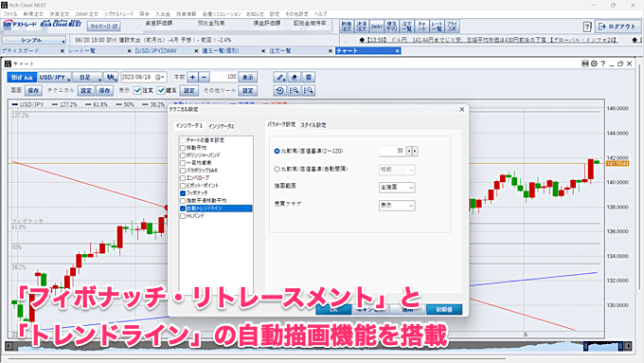Select the automatic period radio button
This screenshot has height=363, width=644.
click(277, 169)
